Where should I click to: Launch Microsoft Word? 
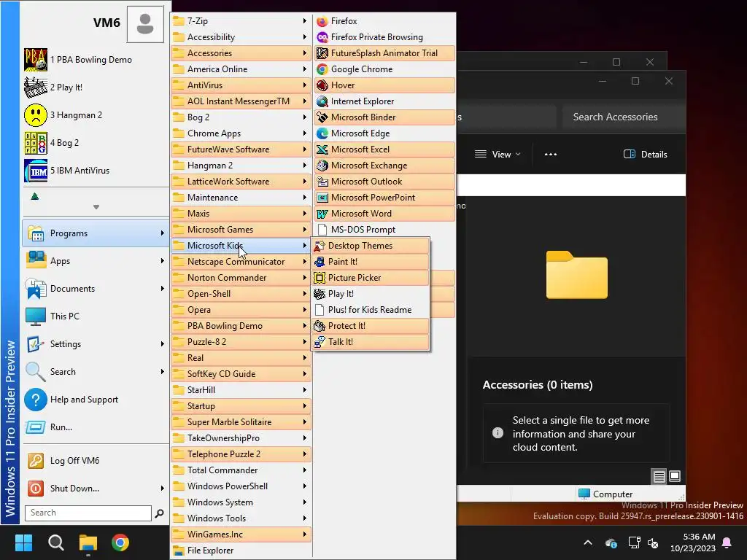point(384,214)
